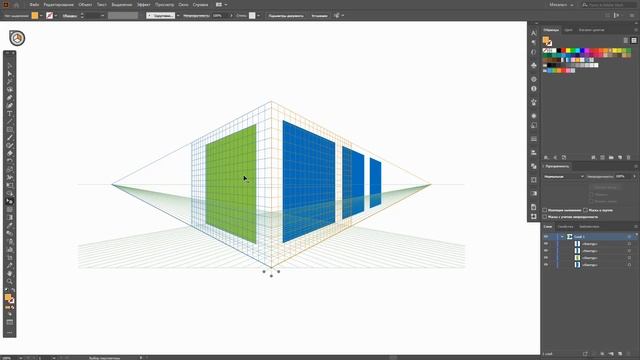Viewport: 640px width, 360px height.
Task: Create new swatch in Swatches panel
Action: (x=620, y=158)
